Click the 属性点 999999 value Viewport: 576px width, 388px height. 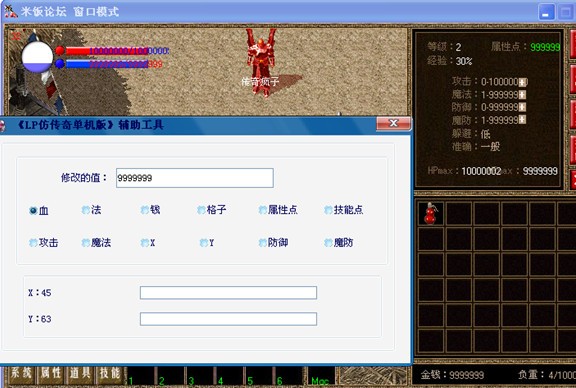[x=545, y=47]
